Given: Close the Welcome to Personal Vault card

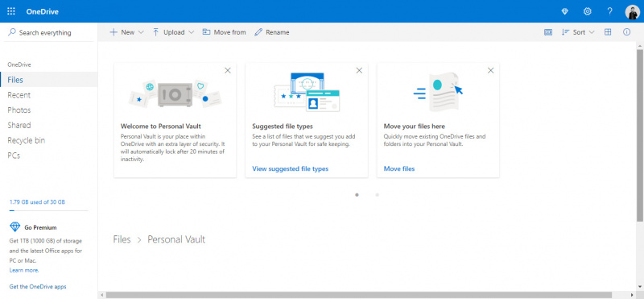Looking at the screenshot, I should pos(228,70).
